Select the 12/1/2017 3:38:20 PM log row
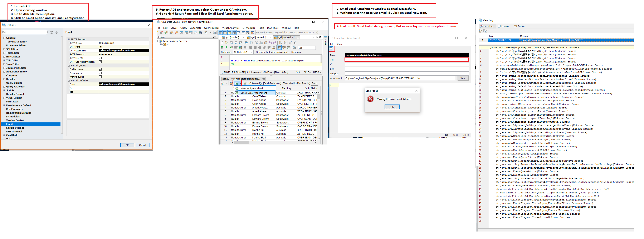 [x=556, y=40]
